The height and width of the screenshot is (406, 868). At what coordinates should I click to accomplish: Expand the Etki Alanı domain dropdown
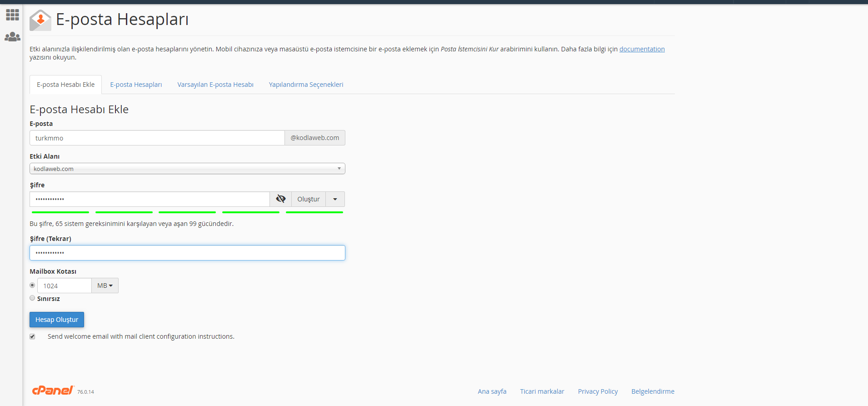[x=187, y=169]
